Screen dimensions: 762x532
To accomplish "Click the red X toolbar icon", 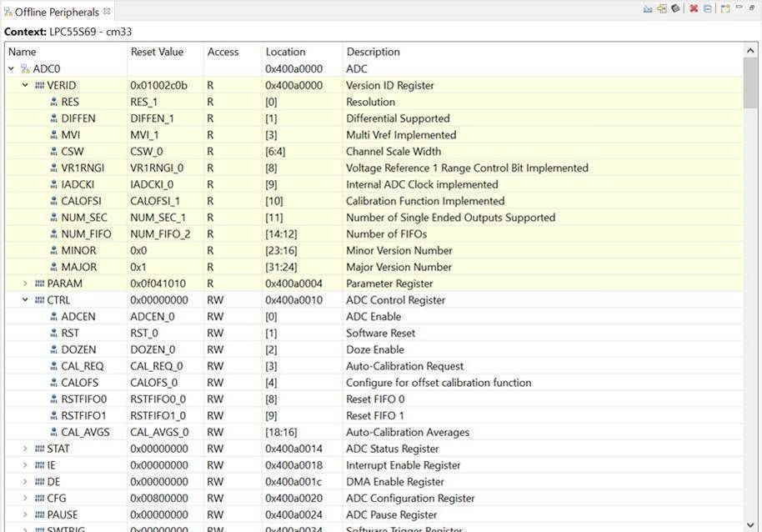I will point(694,9).
